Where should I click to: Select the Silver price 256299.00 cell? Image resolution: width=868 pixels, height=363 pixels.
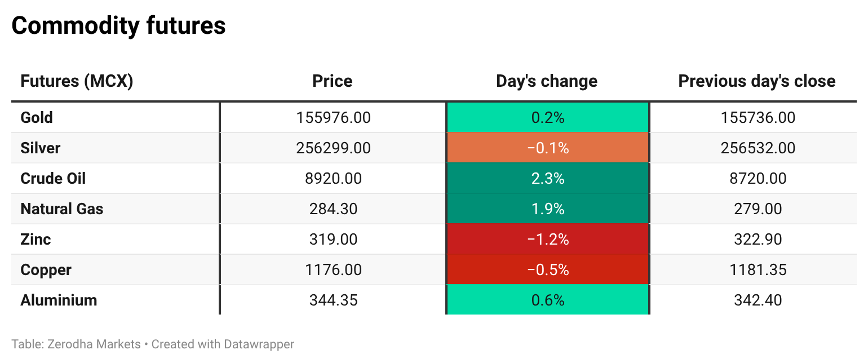pyautogui.click(x=333, y=148)
